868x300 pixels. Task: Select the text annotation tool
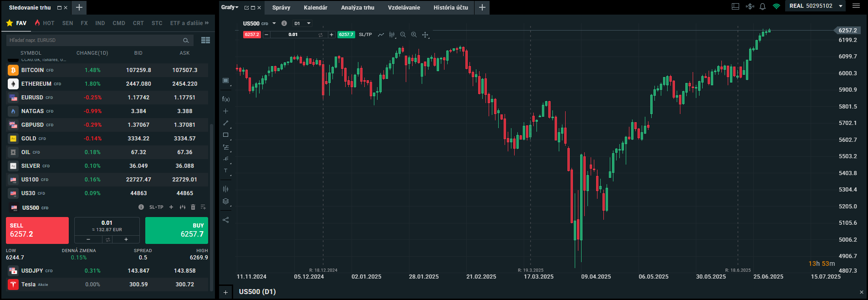point(225,171)
